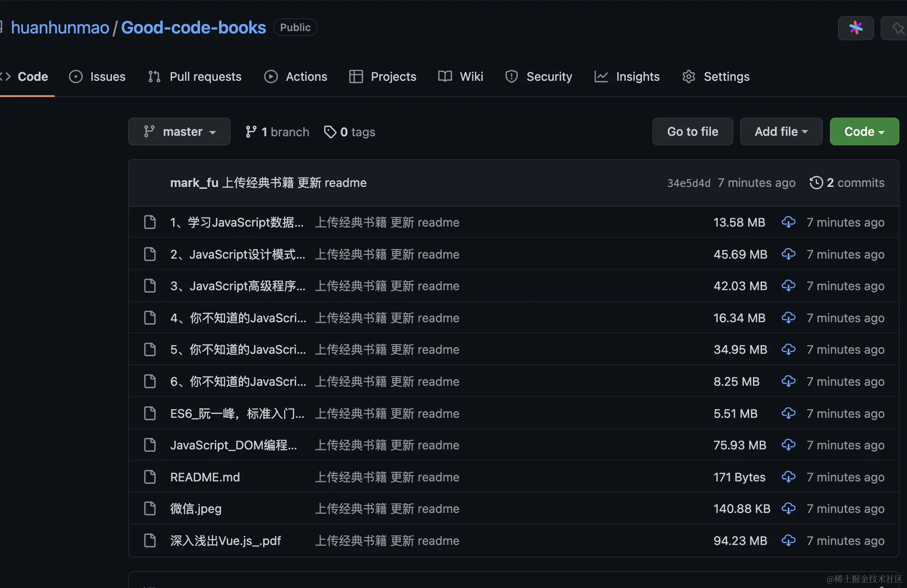Open file 2、JavaScript设计模式...
Screen dimensions: 907x588
tap(238, 254)
